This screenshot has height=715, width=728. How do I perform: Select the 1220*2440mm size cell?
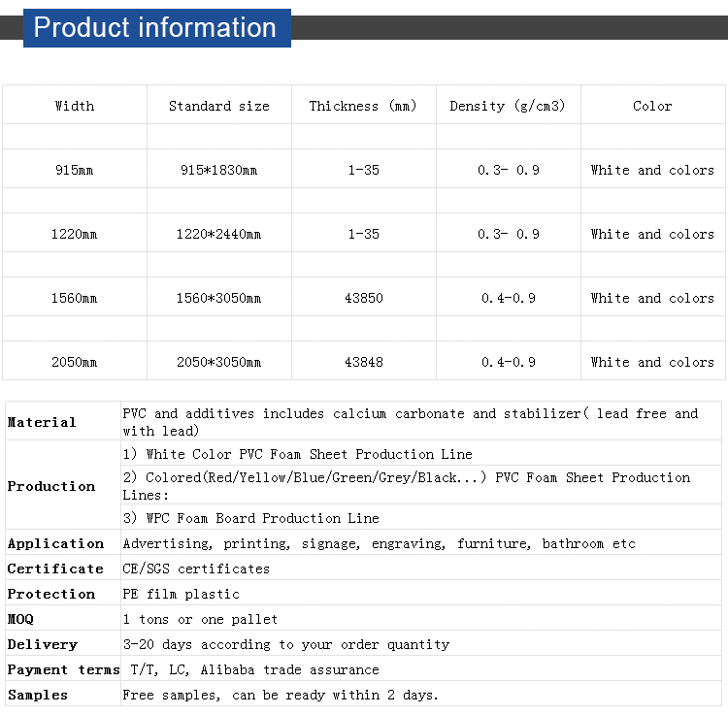click(x=218, y=234)
